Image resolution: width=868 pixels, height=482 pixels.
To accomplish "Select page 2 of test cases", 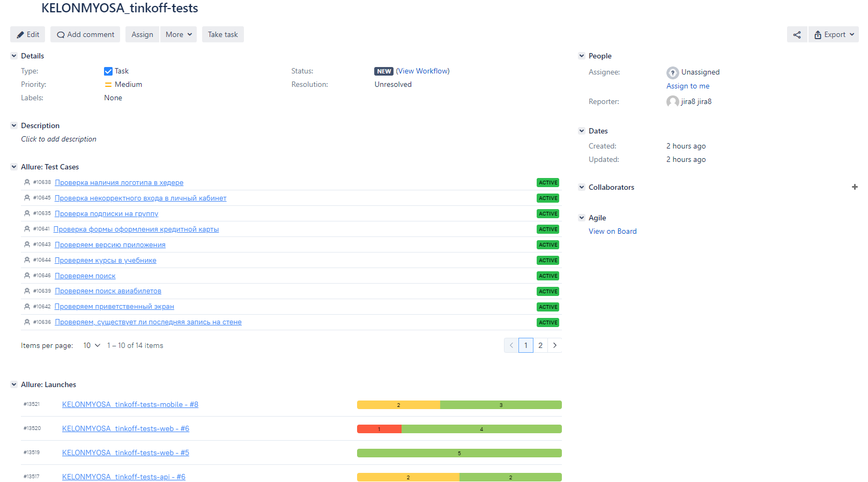I will (x=540, y=345).
